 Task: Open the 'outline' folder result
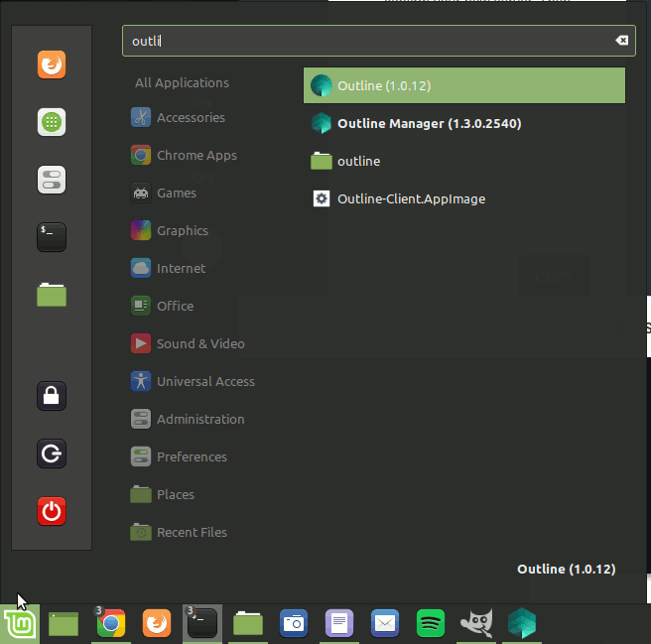pyautogui.click(x=464, y=161)
